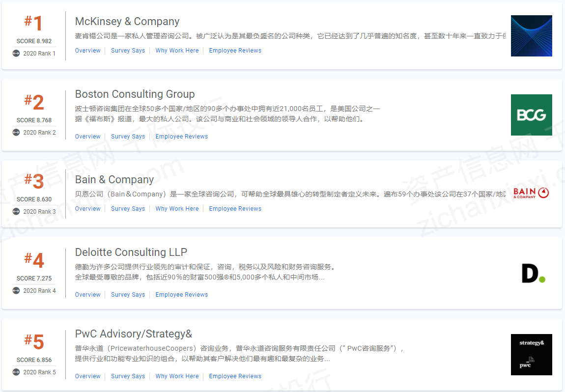
Task: Click rank-unchanged icon beside 2020 Rank 1
Action: pyautogui.click(x=16, y=54)
